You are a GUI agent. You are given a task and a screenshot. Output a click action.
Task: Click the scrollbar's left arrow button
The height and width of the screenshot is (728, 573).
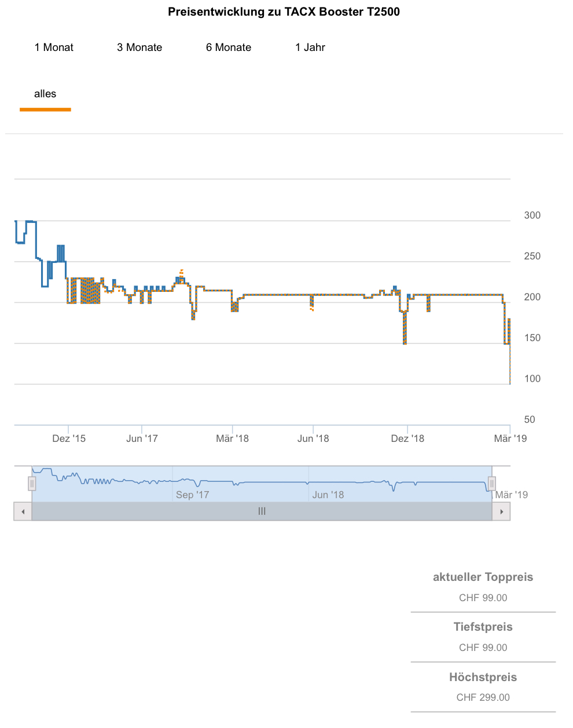coord(23,511)
